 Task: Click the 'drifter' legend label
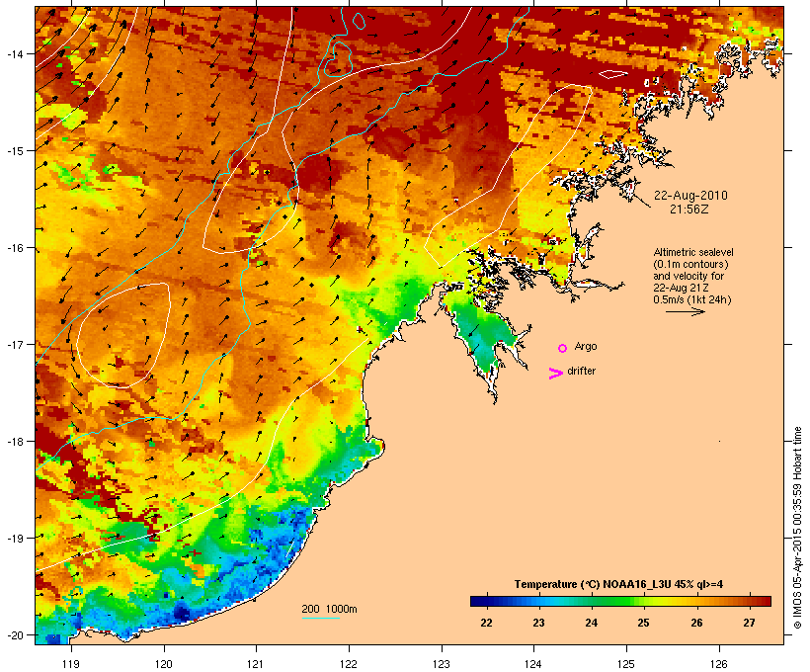[x=581, y=371]
